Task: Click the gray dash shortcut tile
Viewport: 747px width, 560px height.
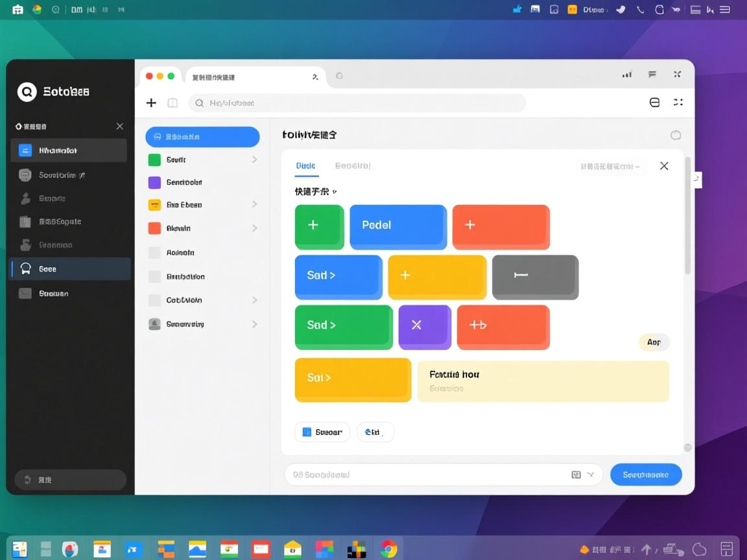Action: 535,277
